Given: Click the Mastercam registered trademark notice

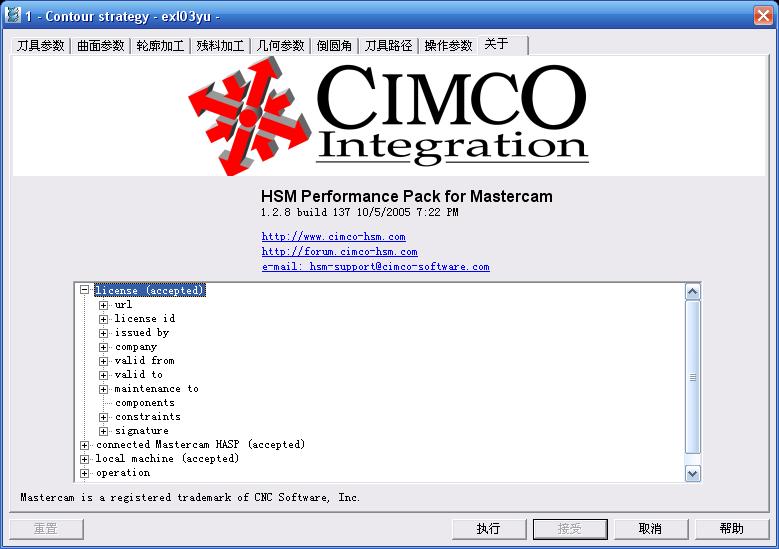Looking at the screenshot, I should tap(190, 497).
